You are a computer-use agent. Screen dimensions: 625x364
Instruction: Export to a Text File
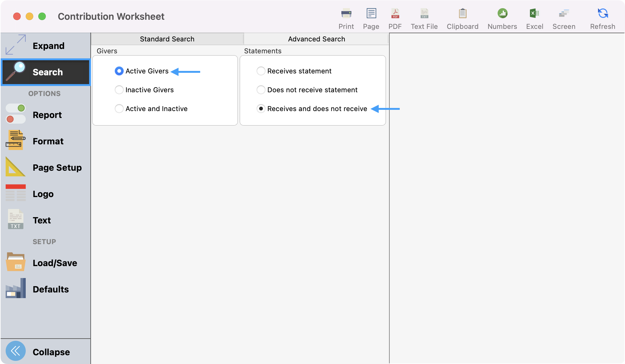tap(424, 17)
